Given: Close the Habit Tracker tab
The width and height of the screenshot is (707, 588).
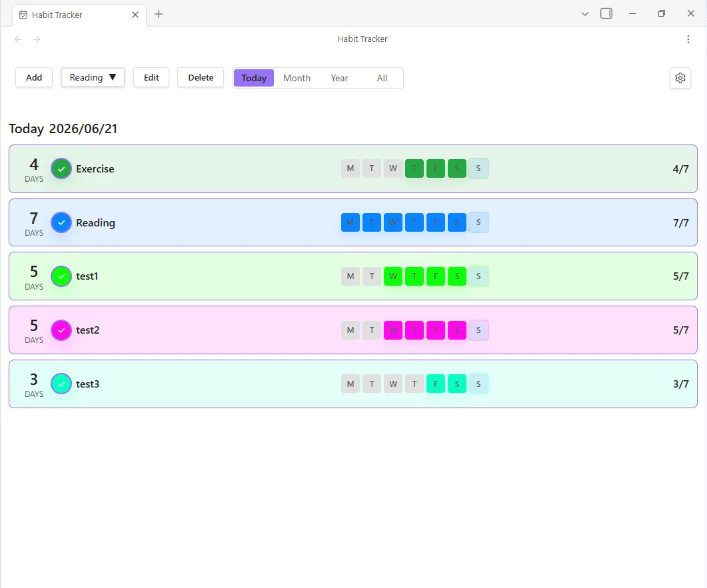Looking at the screenshot, I should point(135,15).
